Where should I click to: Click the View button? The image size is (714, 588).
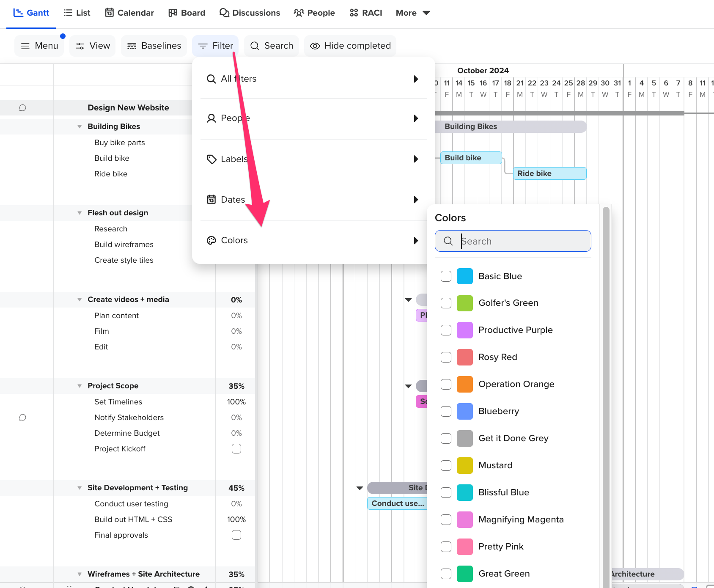coord(92,45)
